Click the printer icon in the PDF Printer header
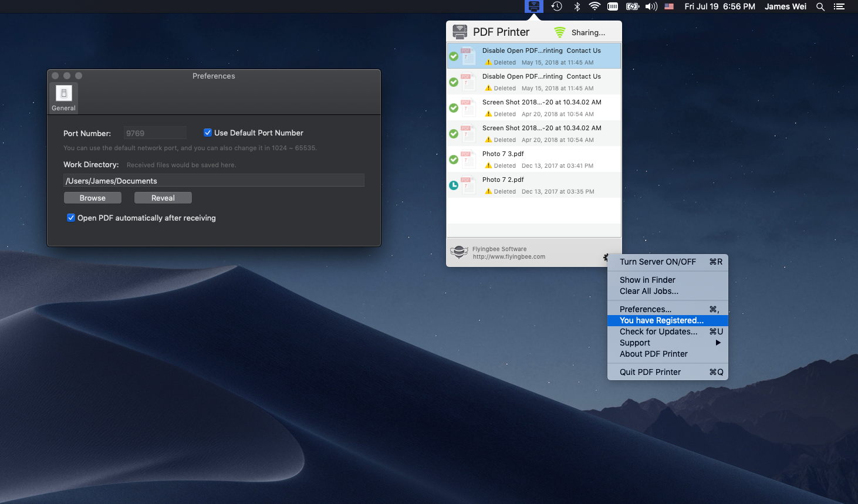The height and width of the screenshot is (504, 858). click(x=460, y=32)
